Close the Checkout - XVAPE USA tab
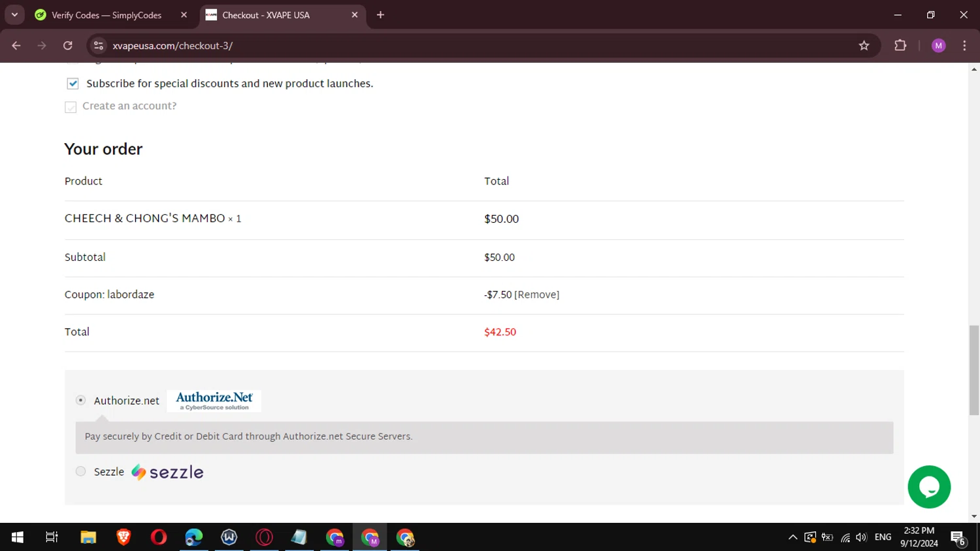This screenshot has height=551, width=980. (355, 15)
